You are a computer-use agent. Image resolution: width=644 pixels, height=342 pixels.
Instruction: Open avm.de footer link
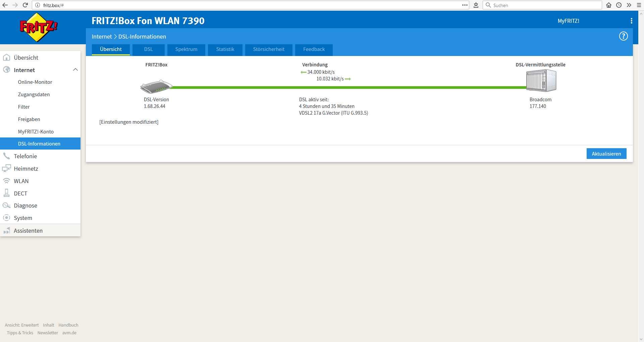69,333
